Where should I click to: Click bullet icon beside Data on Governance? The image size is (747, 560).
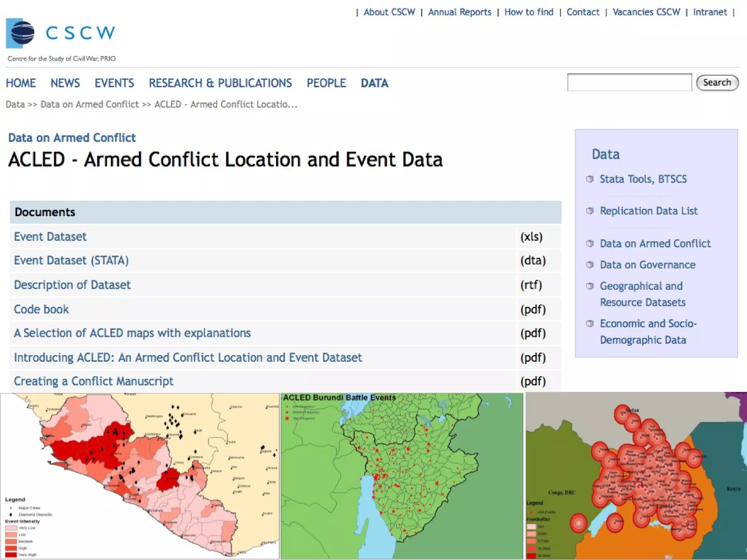click(589, 265)
